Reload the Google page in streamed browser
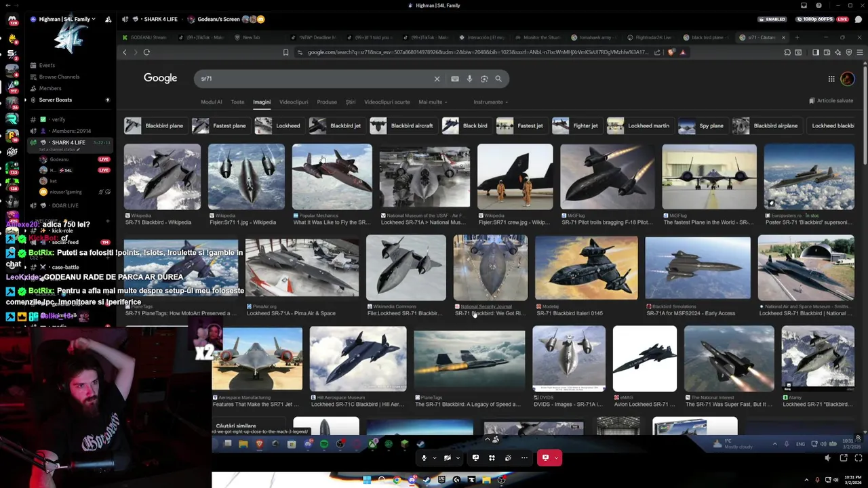Screen dimensions: 868x488 (146, 52)
